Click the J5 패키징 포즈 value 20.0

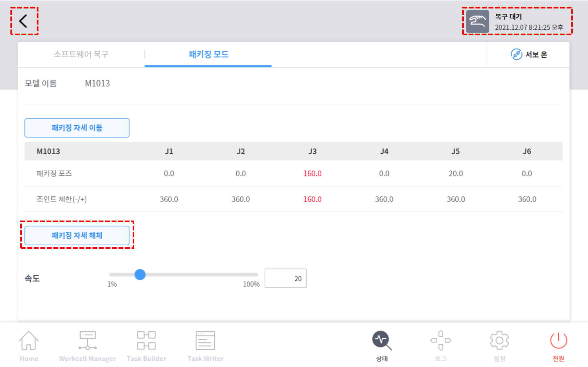coord(455,174)
